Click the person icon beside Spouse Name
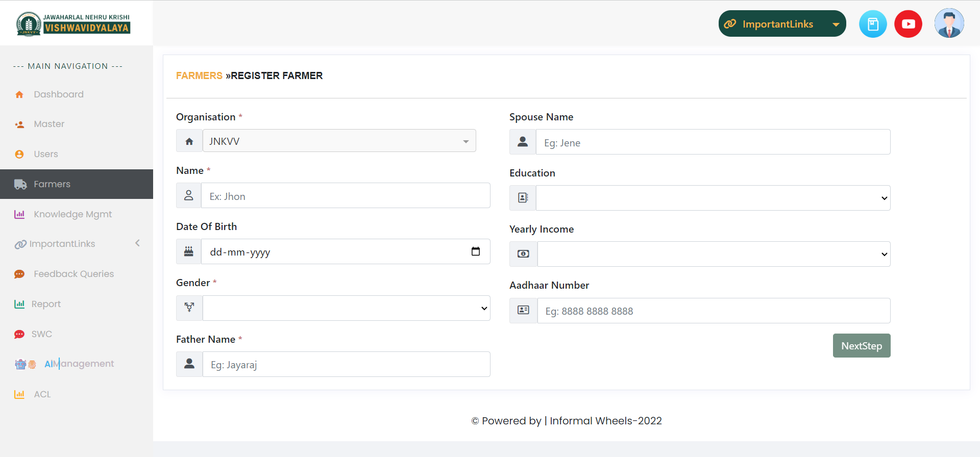Image resolution: width=980 pixels, height=457 pixels. point(523,142)
